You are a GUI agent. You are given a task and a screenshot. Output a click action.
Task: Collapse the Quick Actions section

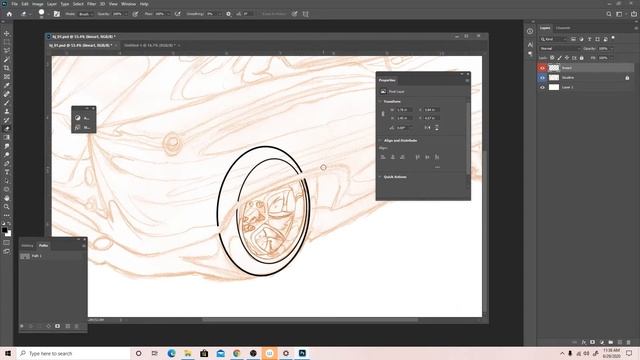point(380,177)
